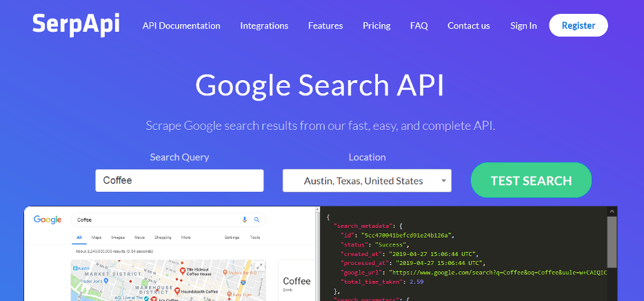The image size is (644, 301).
Task: Click the white Register button
Action: click(x=578, y=26)
